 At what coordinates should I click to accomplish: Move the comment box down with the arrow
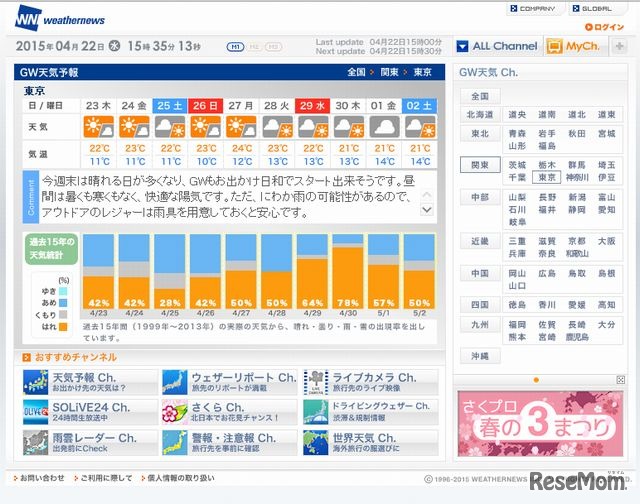[427, 210]
